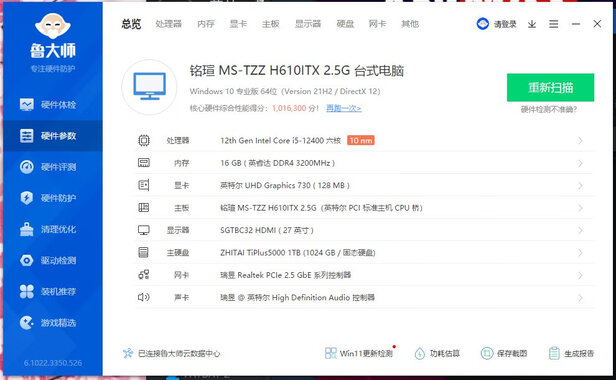The height and width of the screenshot is (380, 616).
Task: Expand the 网卡 row chevron
Action: click(x=580, y=275)
